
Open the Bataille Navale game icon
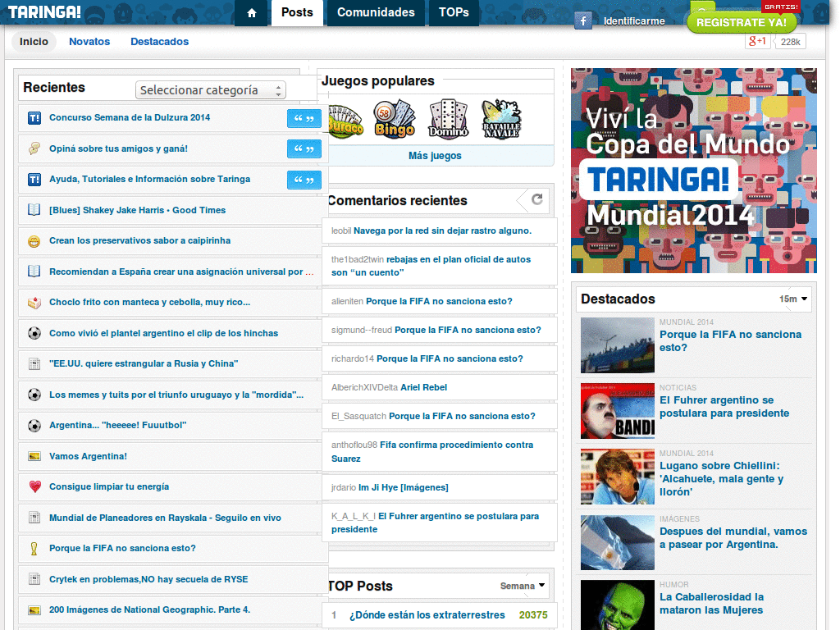501,119
